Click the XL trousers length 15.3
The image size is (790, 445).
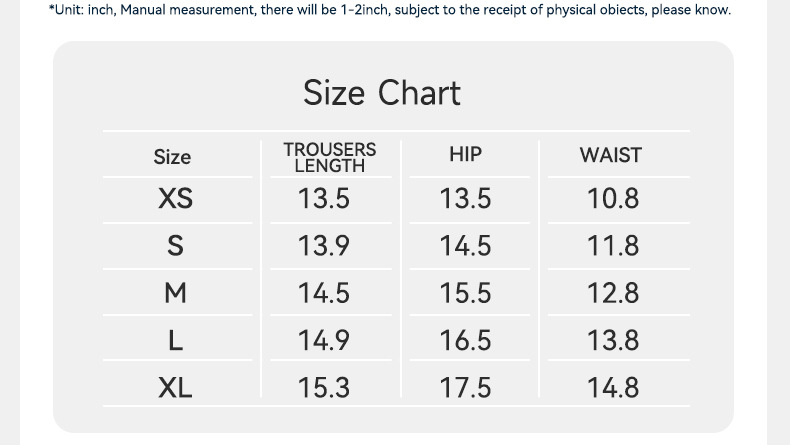324,388
